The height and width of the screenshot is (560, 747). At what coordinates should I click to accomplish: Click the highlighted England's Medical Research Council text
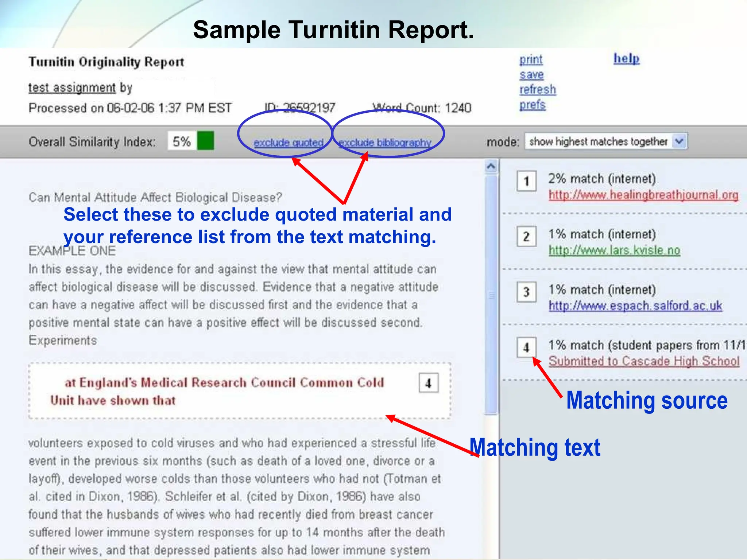[217, 391]
